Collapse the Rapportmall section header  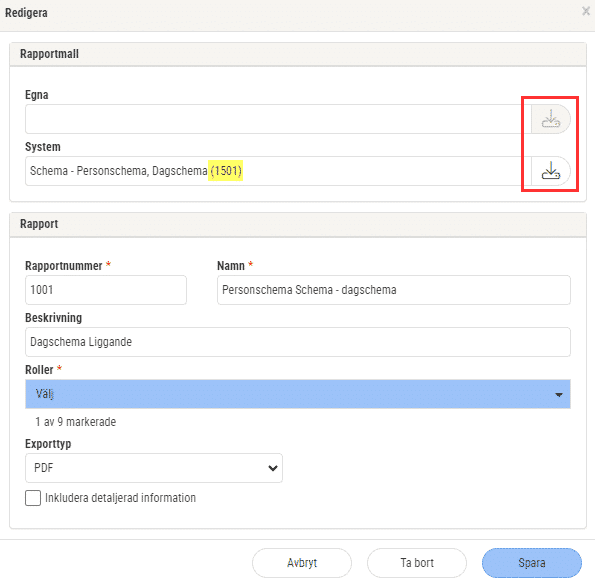tap(298, 54)
